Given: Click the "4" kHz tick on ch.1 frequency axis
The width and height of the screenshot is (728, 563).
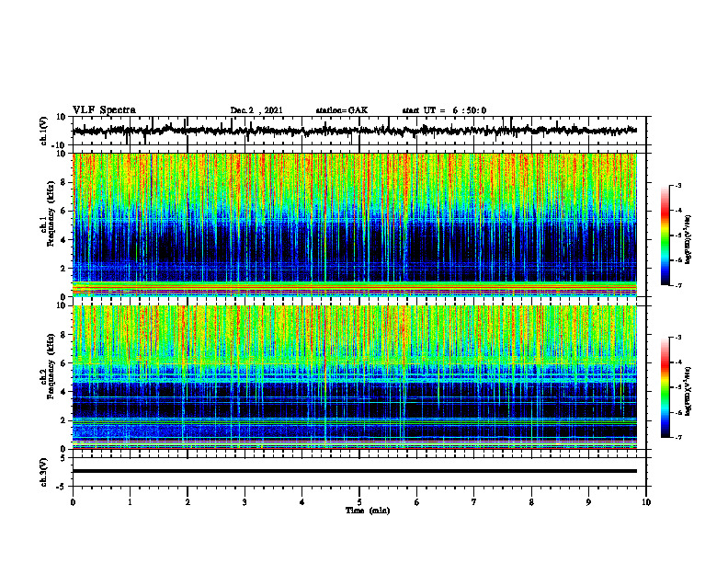Looking at the screenshot, I should coord(64,240).
